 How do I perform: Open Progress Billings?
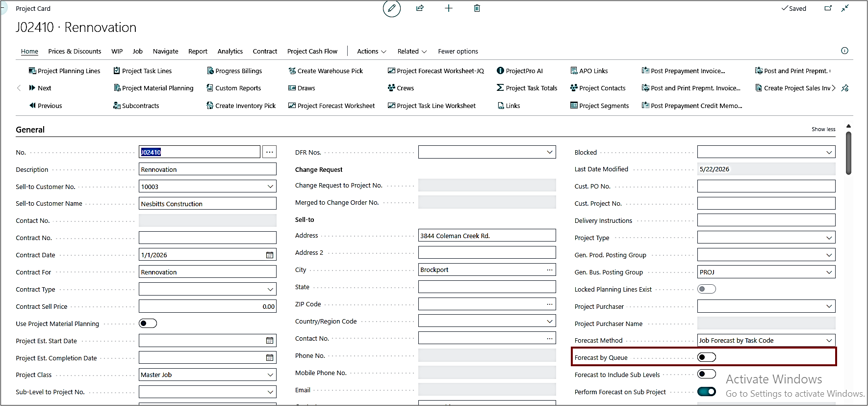click(234, 71)
